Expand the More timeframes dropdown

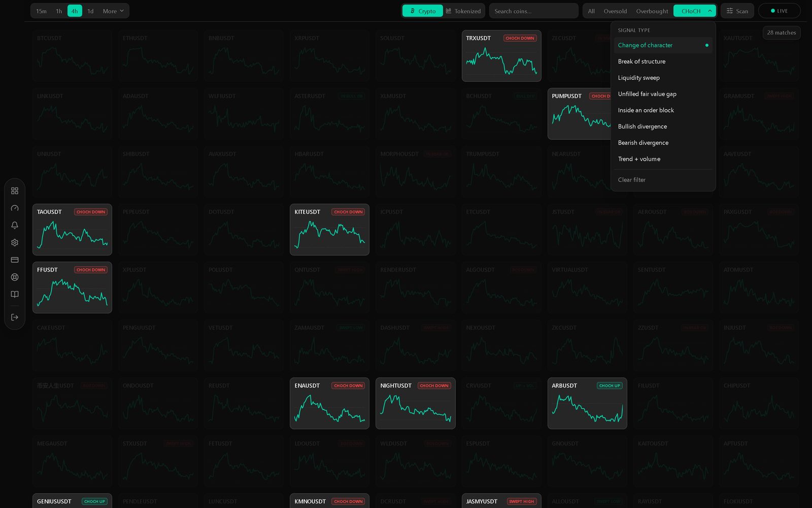pos(113,11)
